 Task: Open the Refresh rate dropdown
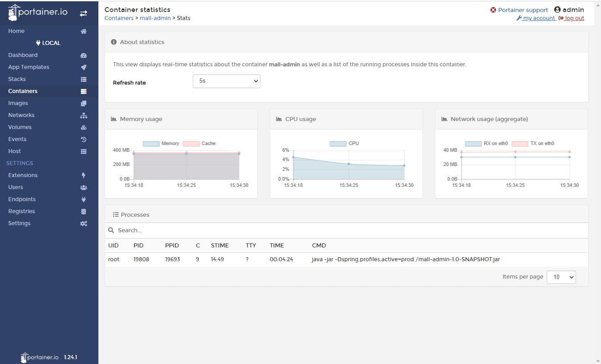(x=226, y=81)
